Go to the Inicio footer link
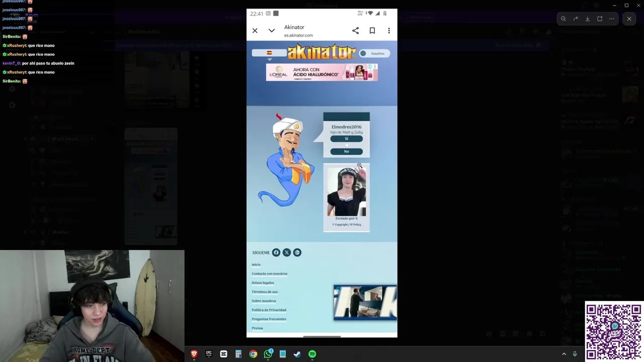This screenshot has height=362, width=644. click(256, 264)
